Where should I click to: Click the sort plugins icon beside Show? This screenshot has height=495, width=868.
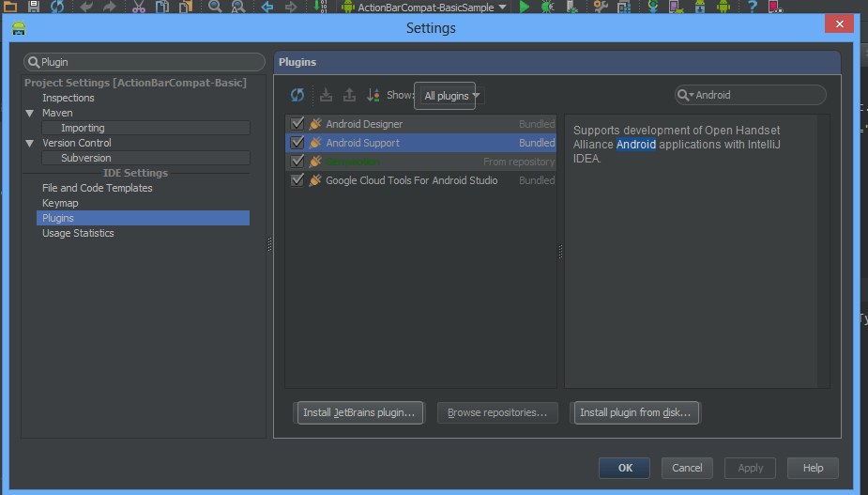(x=373, y=95)
